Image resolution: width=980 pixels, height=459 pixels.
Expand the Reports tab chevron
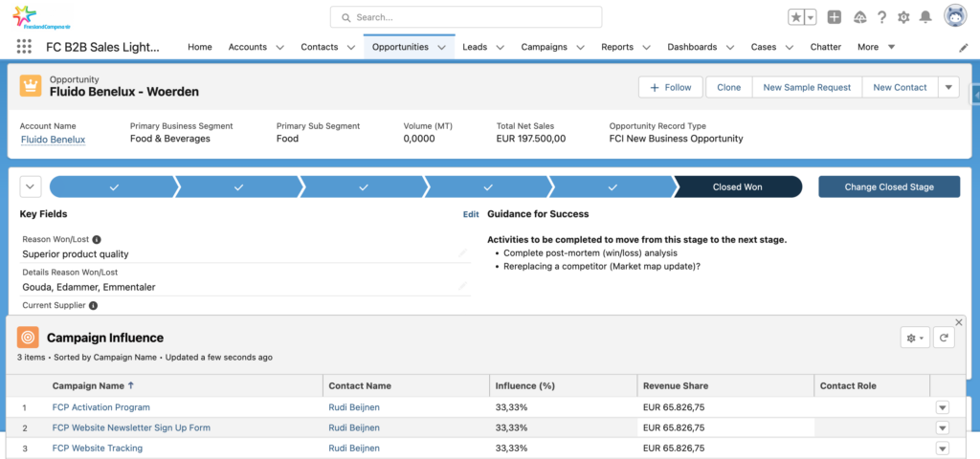coord(646,48)
